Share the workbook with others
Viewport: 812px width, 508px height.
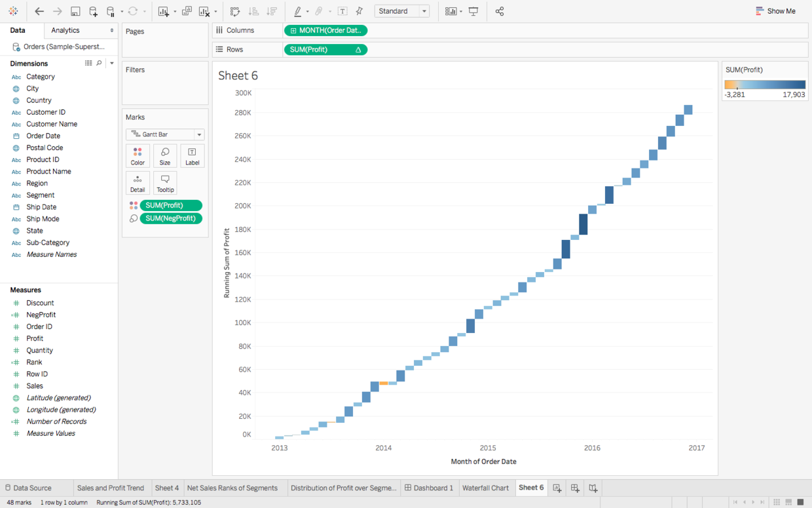pyautogui.click(x=500, y=11)
